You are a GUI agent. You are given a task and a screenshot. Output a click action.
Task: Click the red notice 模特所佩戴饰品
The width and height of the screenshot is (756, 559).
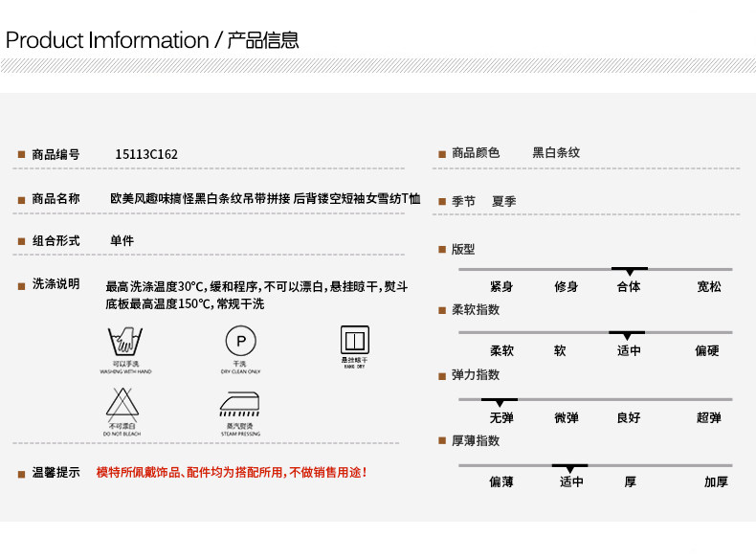(232, 472)
